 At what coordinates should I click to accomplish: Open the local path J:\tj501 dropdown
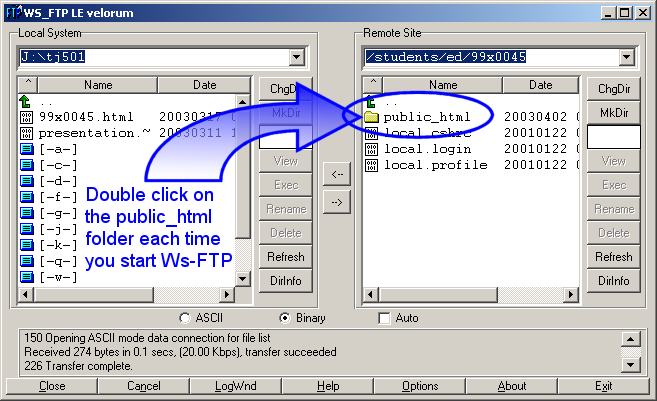296,57
